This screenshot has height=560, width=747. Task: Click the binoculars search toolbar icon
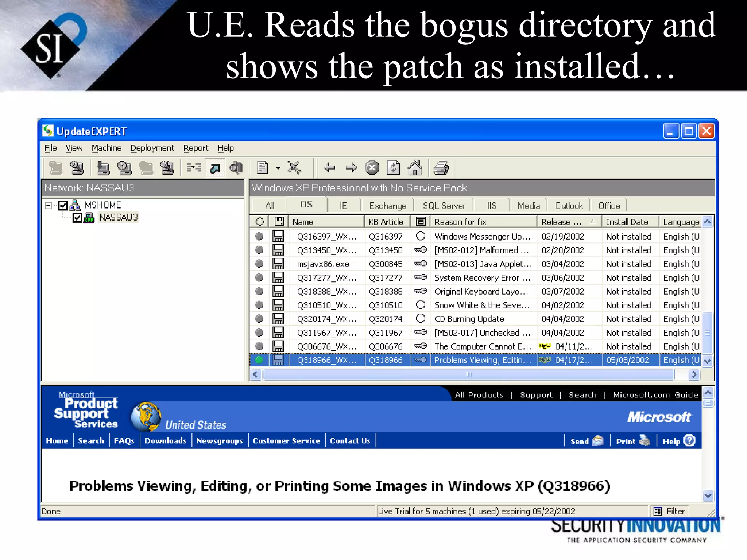pyautogui.click(x=236, y=168)
